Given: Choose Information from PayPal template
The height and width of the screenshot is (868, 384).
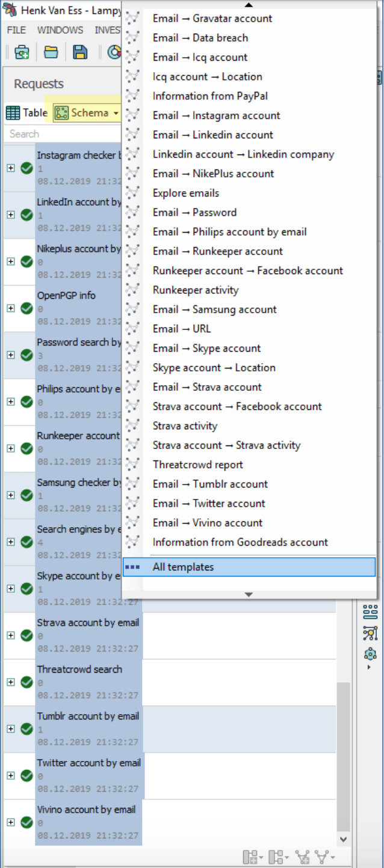Looking at the screenshot, I should (210, 96).
